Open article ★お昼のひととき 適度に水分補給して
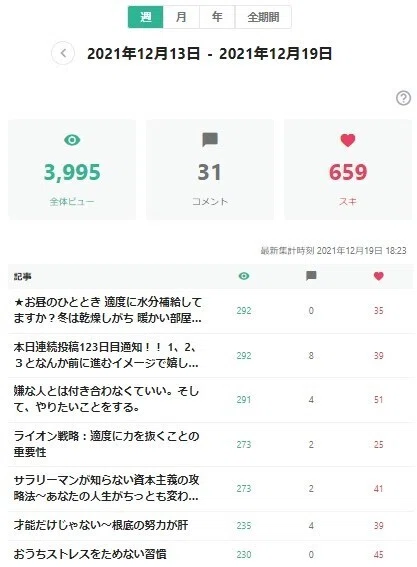This screenshot has height=567, width=417. click(107, 310)
